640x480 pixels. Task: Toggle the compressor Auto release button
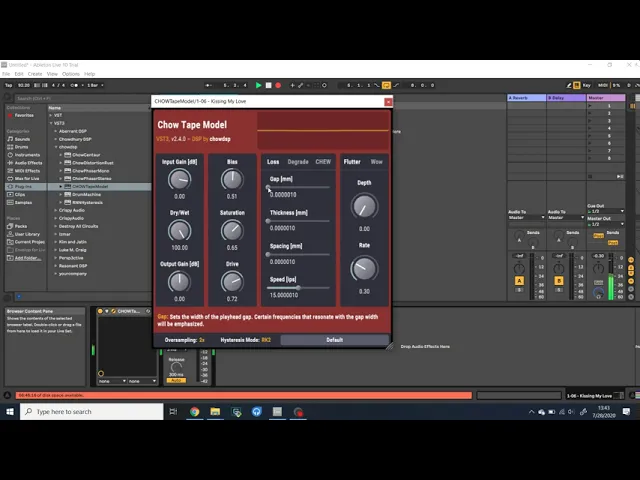coord(176,380)
